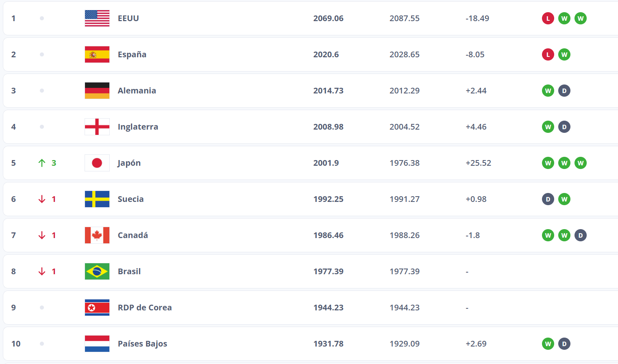
Task: Click the first W badge for Japón
Action: [x=548, y=163]
